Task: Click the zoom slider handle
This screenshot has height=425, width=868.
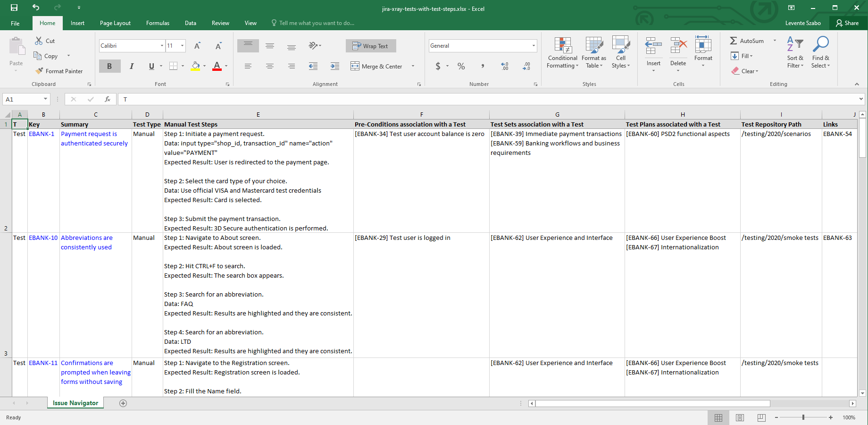Action: (803, 417)
